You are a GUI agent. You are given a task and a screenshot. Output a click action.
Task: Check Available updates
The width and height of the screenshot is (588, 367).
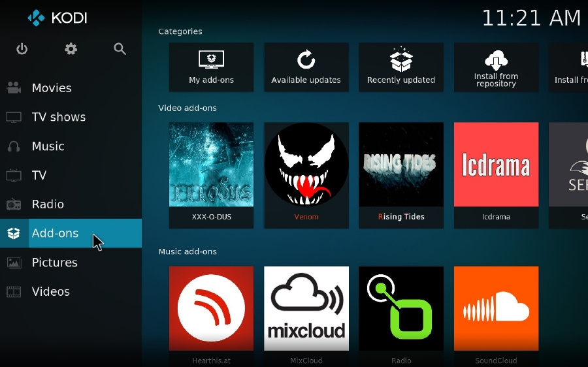coord(306,67)
